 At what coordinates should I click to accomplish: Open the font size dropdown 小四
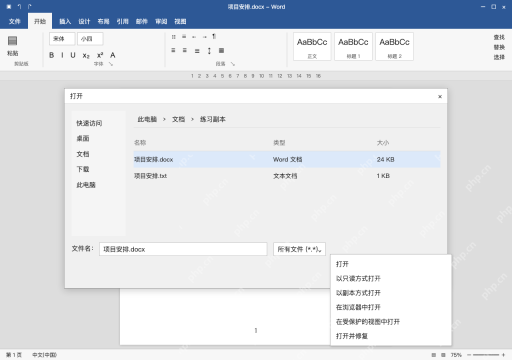pos(90,39)
